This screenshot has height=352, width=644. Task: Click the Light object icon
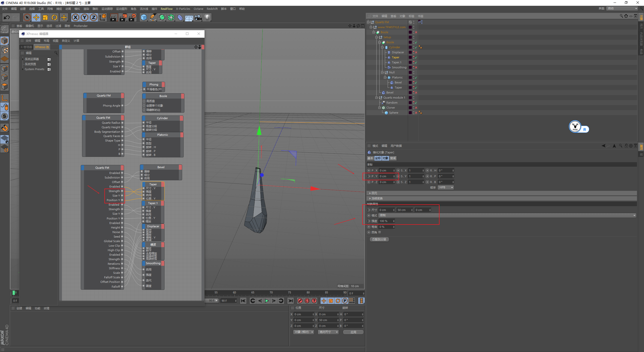(207, 17)
